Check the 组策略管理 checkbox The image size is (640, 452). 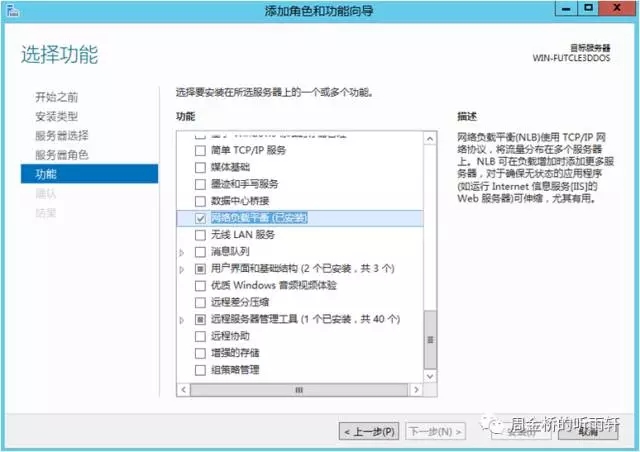pyautogui.click(x=200, y=370)
